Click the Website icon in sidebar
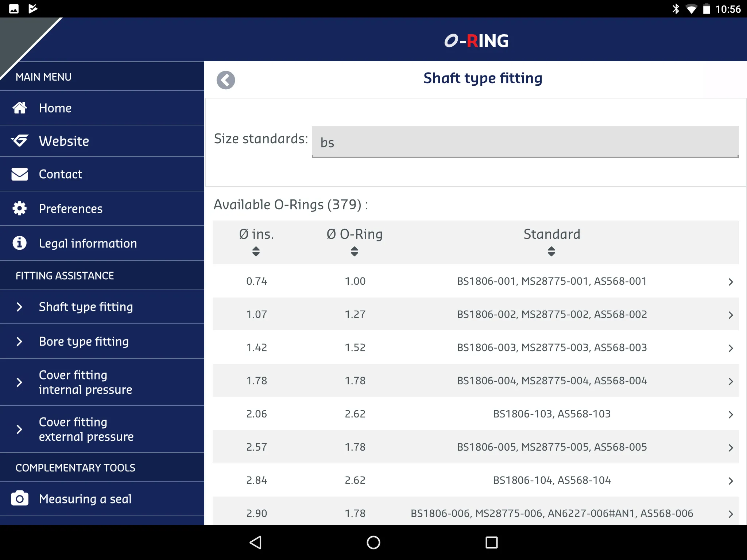Screen dimensions: 747x560 [x=20, y=141]
